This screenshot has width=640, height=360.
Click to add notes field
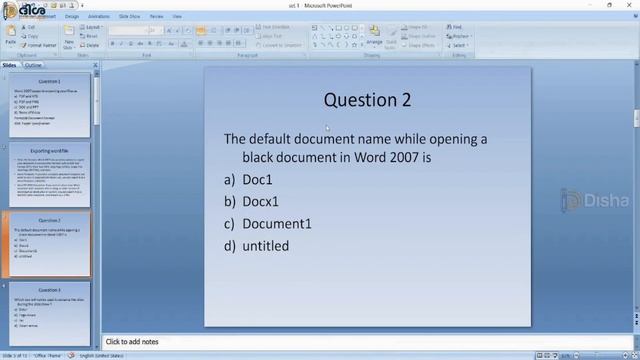click(367, 342)
